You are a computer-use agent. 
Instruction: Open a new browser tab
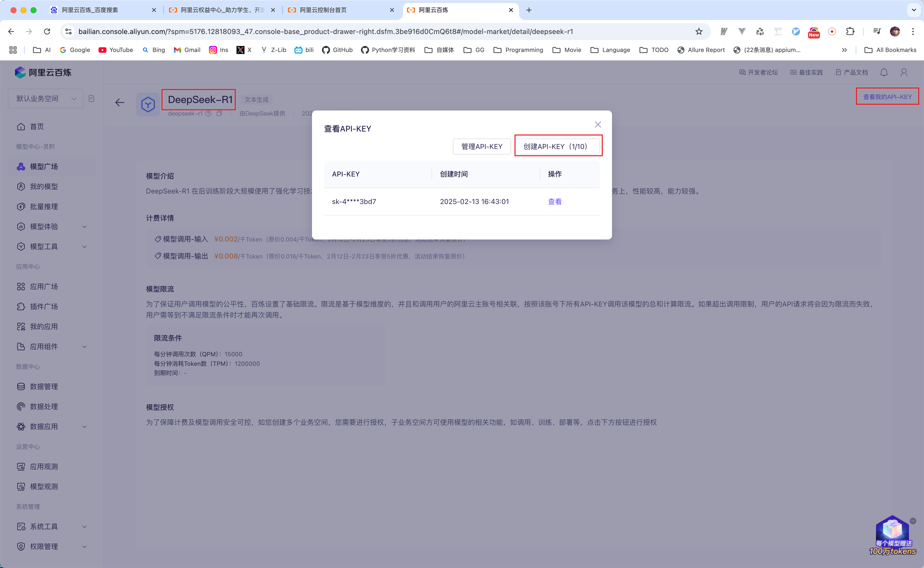pos(529,10)
